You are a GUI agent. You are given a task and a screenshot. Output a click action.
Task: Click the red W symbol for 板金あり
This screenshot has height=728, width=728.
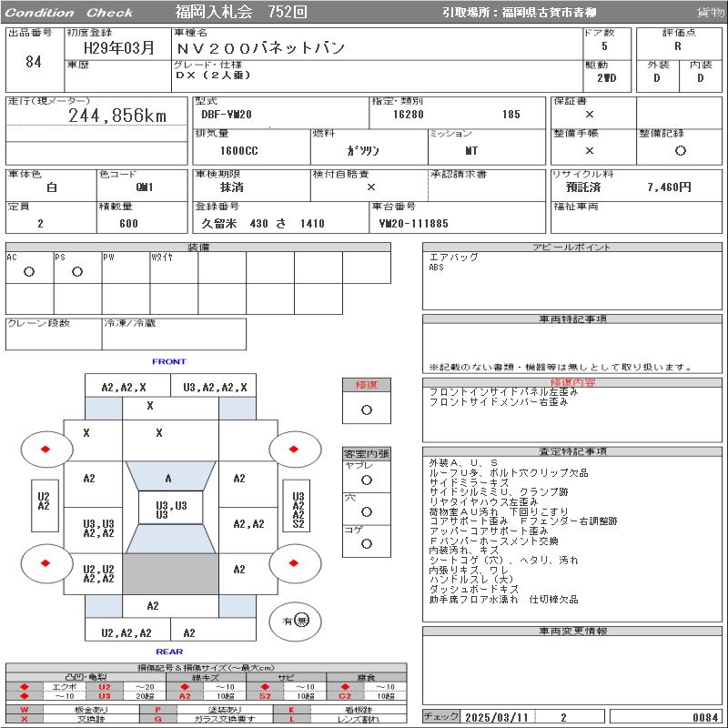coord(25,710)
